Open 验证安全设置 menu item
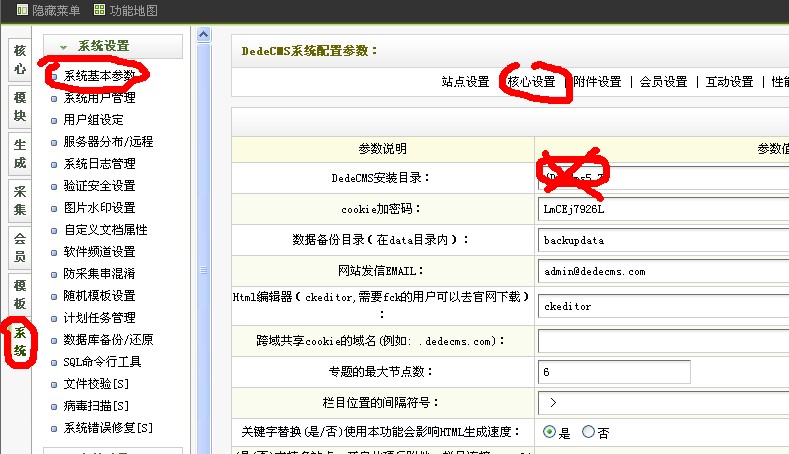The image size is (789, 454). [99, 186]
